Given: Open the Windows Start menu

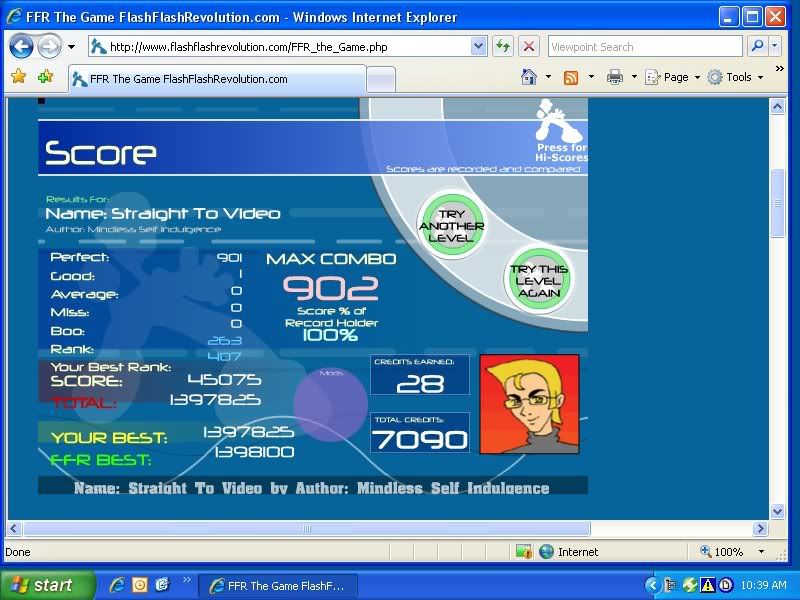Looking at the screenshot, I should coord(47,585).
